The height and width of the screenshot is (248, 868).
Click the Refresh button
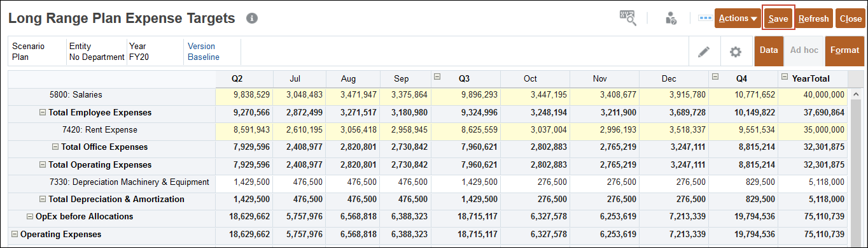814,18
